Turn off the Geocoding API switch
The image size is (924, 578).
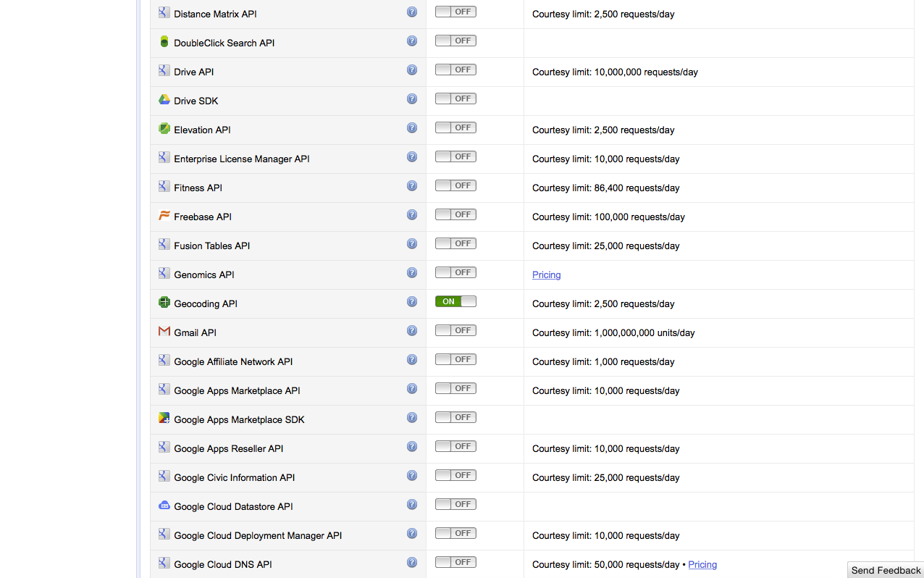[x=455, y=301]
